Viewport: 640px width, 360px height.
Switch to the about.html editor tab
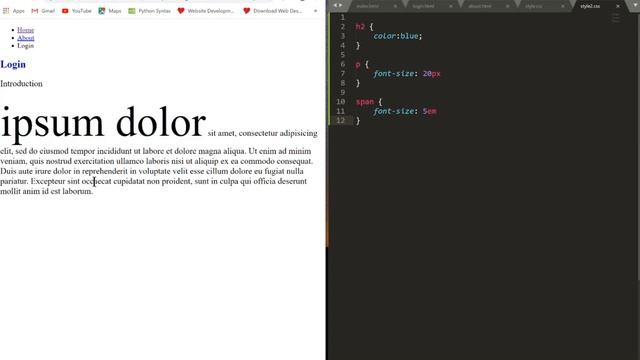(x=480, y=6)
